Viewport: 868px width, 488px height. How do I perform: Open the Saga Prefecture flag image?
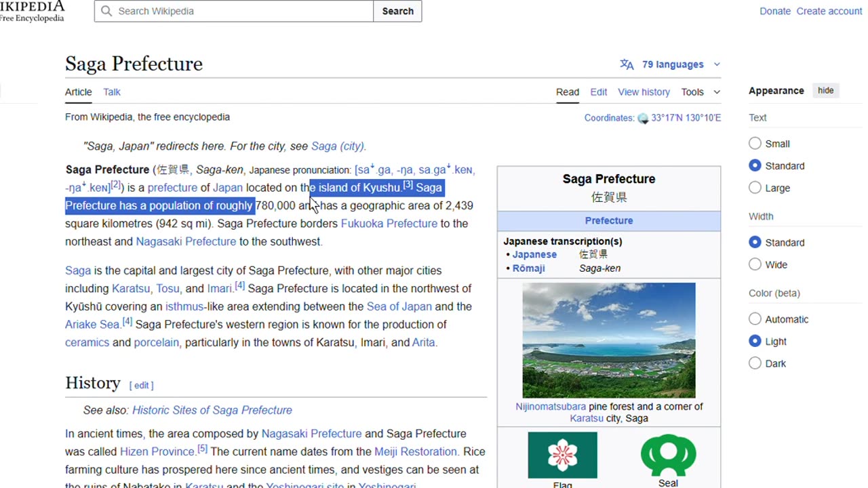coord(562,455)
